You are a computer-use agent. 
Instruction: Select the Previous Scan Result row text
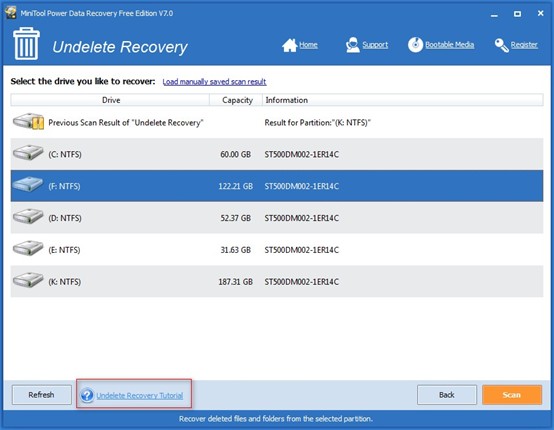tap(126, 123)
